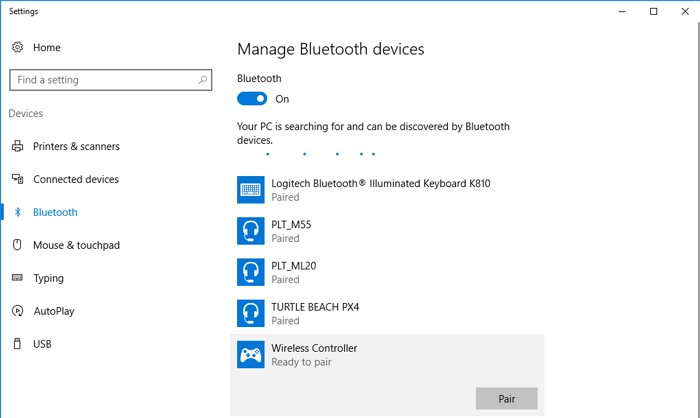Maximize the Settings window
700x418 pixels.
click(653, 11)
